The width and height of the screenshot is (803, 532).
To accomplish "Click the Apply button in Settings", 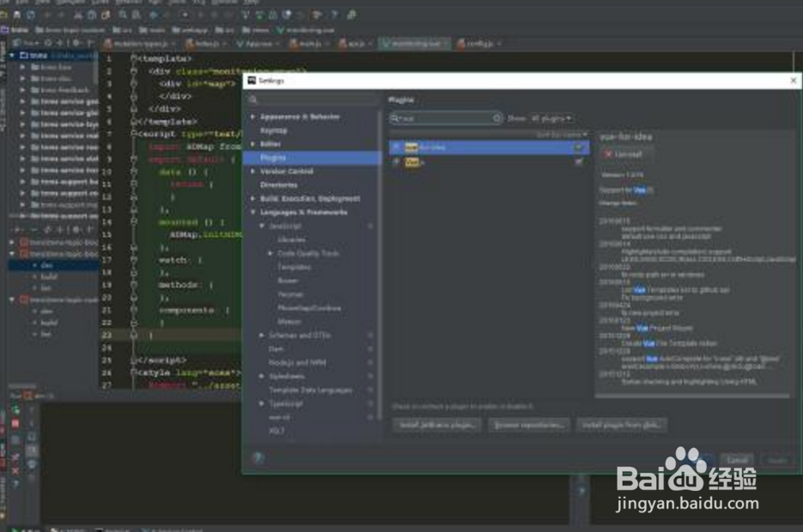I will 776,460.
